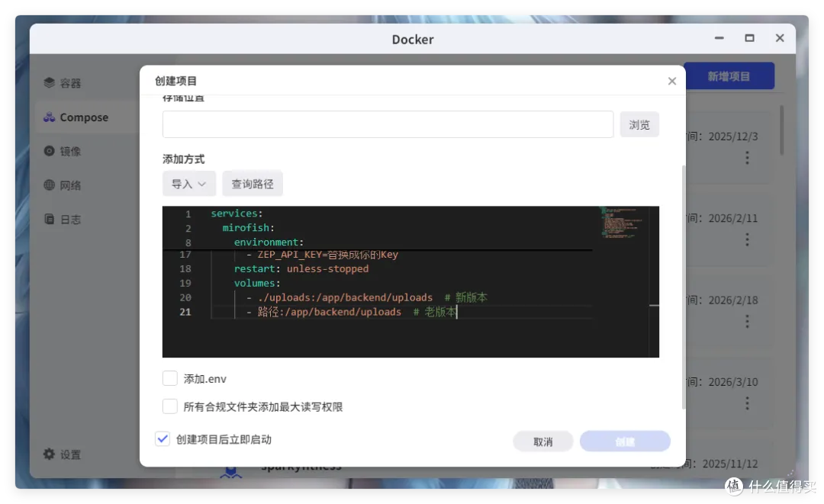Click the 容器 stack icon
824x504 pixels.
pyautogui.click(x=50, y=82)
